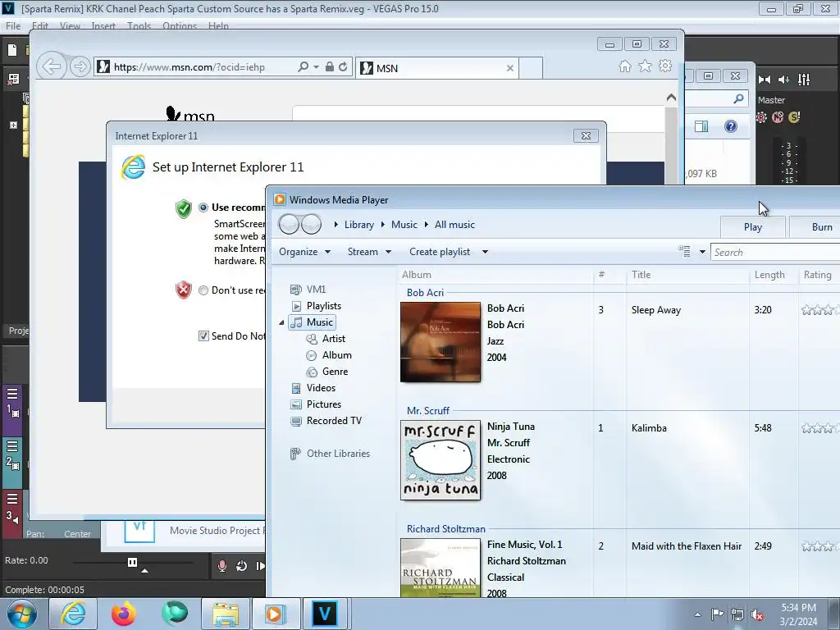840x630 pixels.
Task: Click the VEGAS Master mute speaker icon
Action: point(783,80)
